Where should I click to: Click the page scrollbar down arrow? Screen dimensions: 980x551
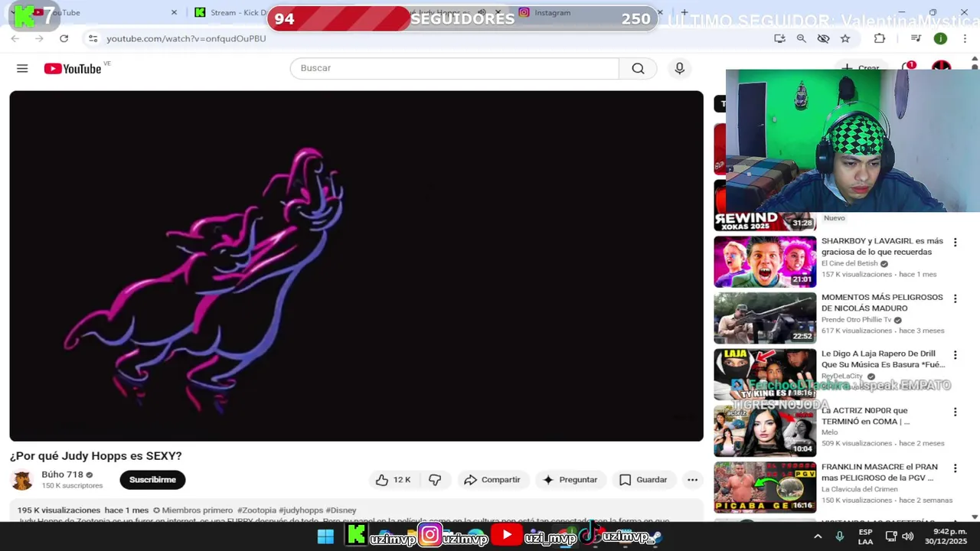(x=974, y=517)
